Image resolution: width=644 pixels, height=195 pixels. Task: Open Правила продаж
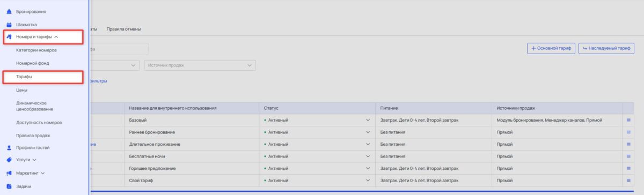coord(33,135)
